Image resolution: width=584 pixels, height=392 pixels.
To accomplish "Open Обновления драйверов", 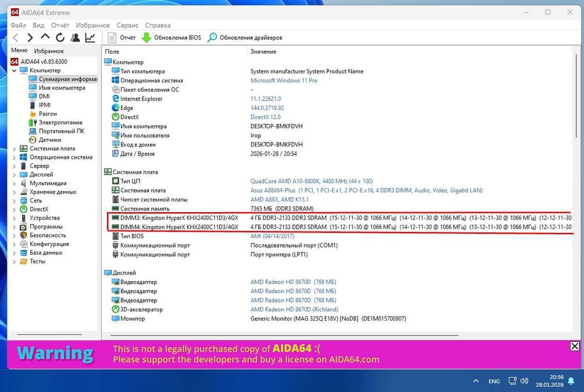I will click(245, 37).
